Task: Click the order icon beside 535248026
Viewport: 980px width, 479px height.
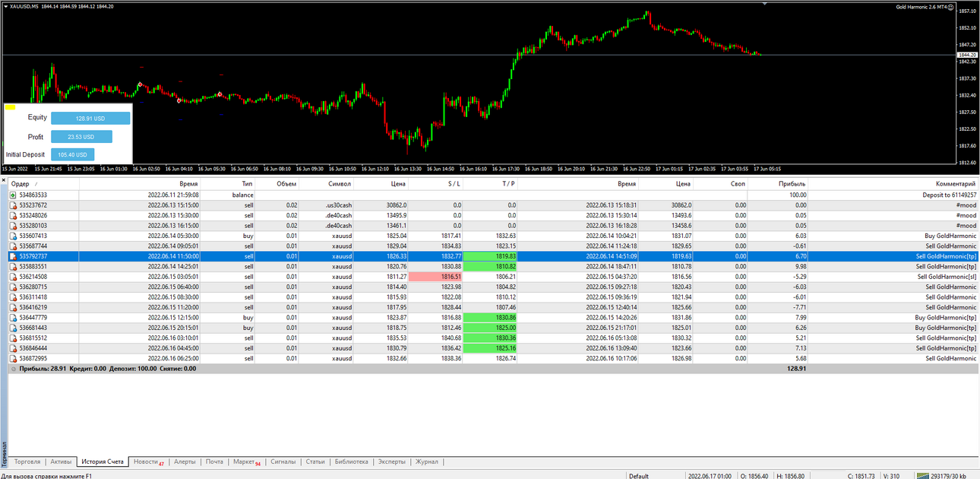Action: 13,215
